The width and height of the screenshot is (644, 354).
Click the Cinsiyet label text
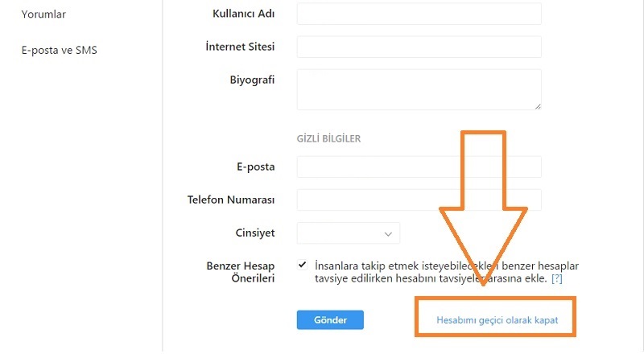[255, 233]
